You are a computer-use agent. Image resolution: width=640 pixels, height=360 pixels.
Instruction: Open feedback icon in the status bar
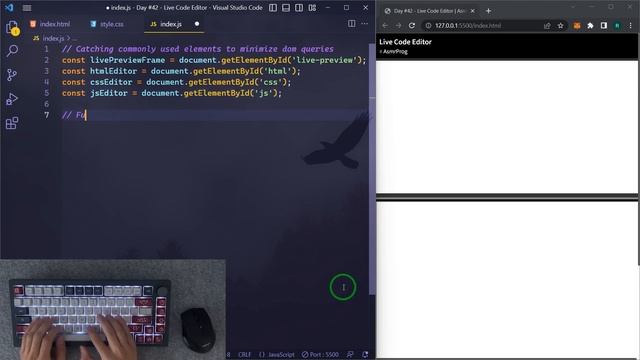[x=350, y=355]
